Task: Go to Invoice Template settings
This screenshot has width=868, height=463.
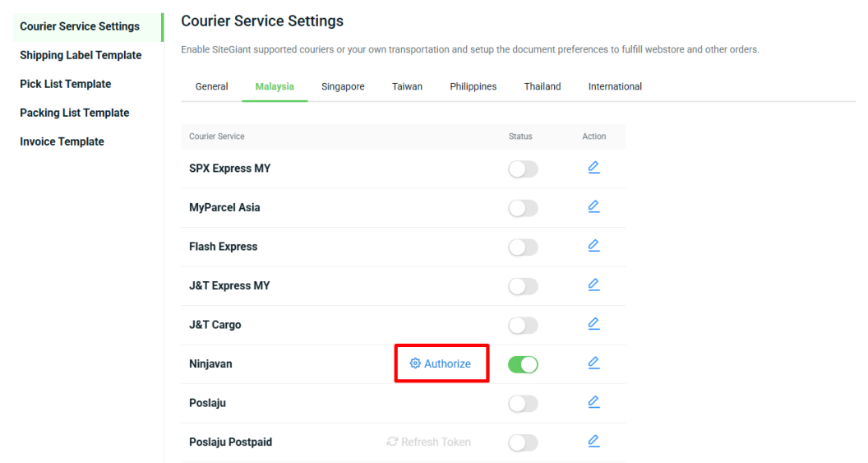Action: (62, 141)
